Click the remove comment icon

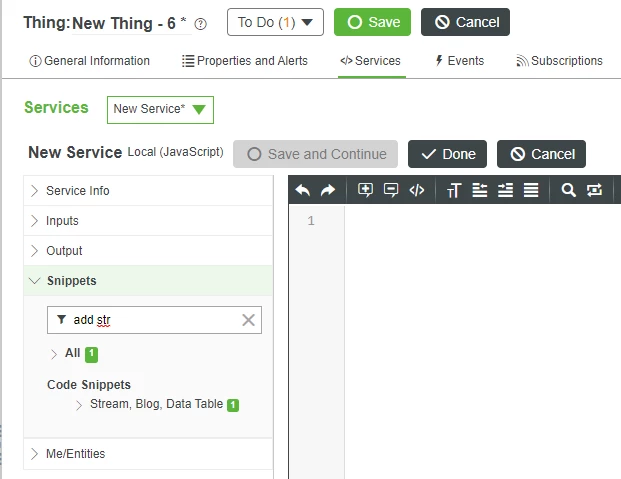click(x=391, y=190)
